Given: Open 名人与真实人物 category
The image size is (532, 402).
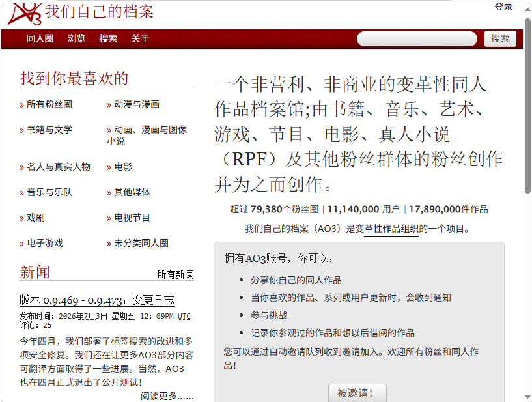Looking at the screenshot, I should (59, 167).
